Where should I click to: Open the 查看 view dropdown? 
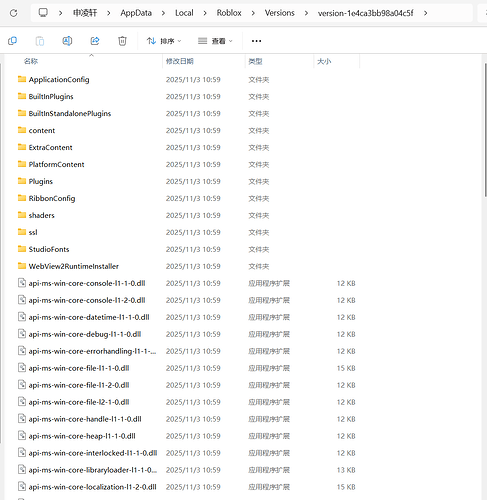coord(215,41)
